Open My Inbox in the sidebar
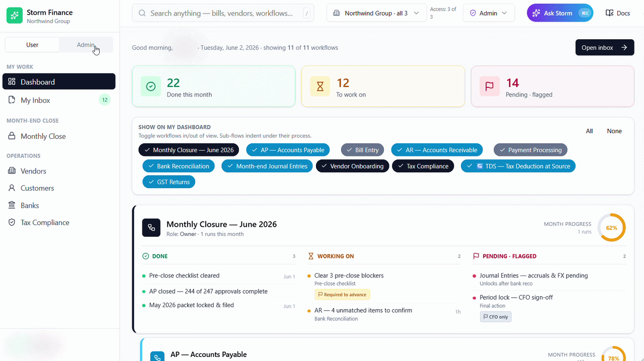This screenshot has height=361, width=644. [x=59, y=100]
